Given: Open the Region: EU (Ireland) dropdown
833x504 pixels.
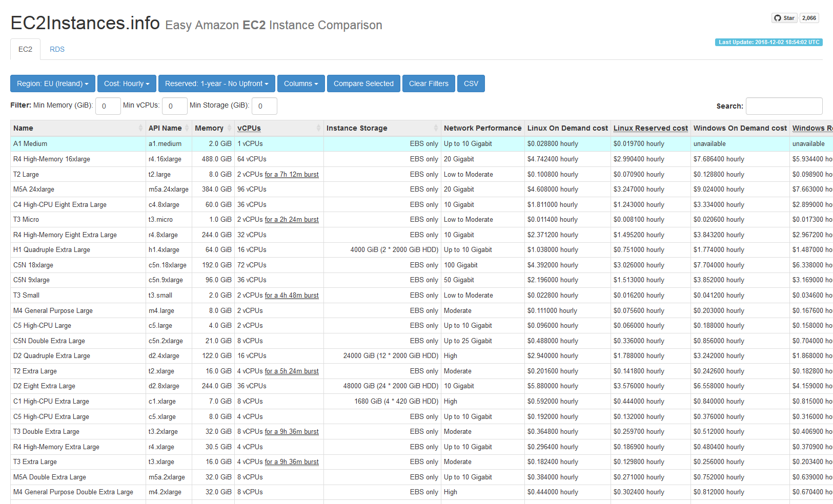Looking at the screenshot, I should pyautogui.click(x=53, y=83).
